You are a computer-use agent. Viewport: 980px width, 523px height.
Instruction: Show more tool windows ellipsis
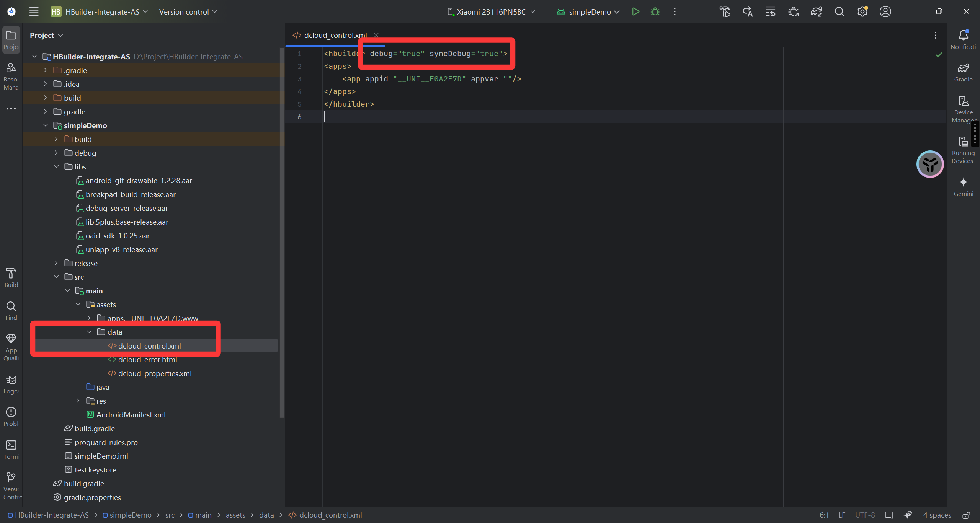pos(11,109)
